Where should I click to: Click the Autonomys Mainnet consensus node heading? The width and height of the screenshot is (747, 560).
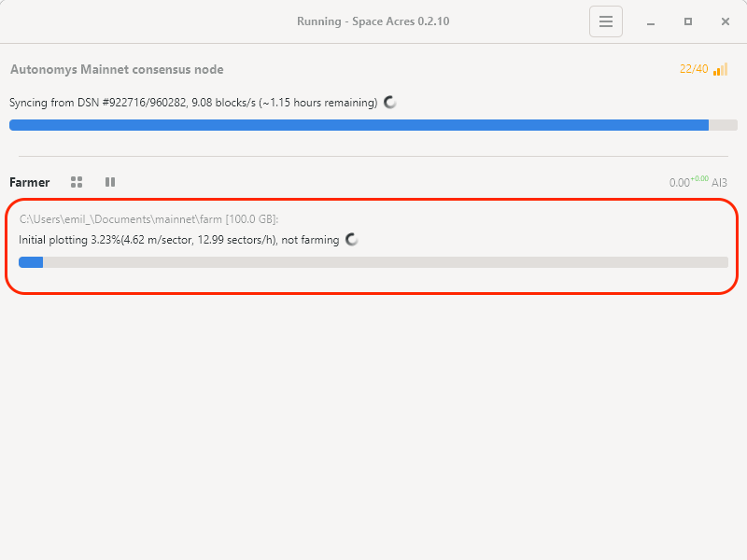click(117, 69)
